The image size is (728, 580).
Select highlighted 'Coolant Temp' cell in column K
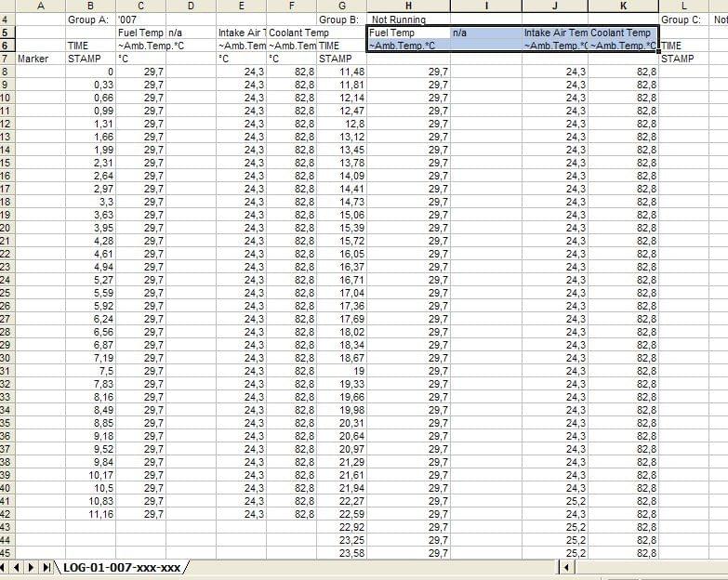pyautogui.click(x=623, y=33)
